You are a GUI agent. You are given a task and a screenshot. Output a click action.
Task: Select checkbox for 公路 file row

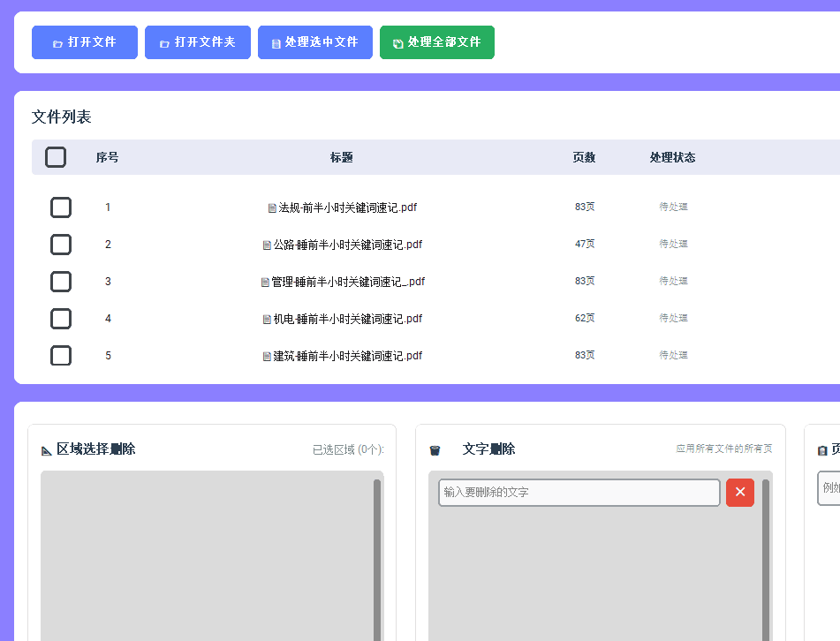pyautogui.click(x=61, y=245)
